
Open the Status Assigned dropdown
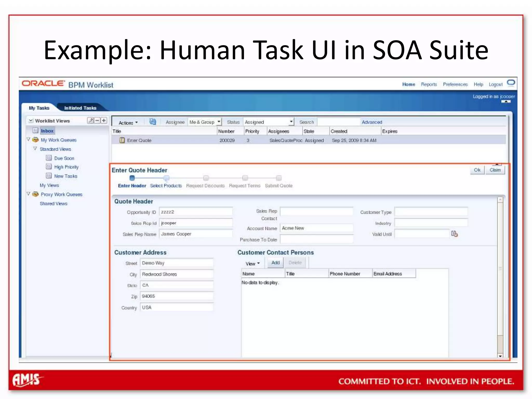[x=291, y=122]
